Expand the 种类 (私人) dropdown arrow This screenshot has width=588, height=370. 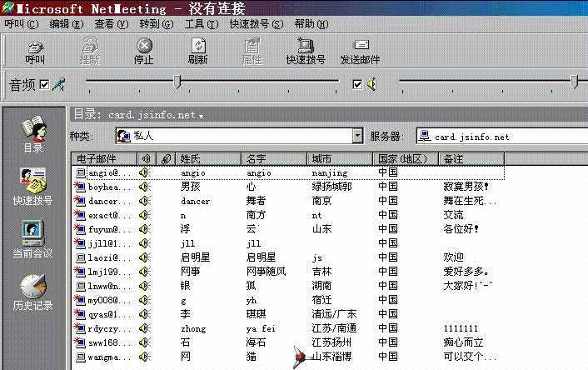tap(358, 136)
